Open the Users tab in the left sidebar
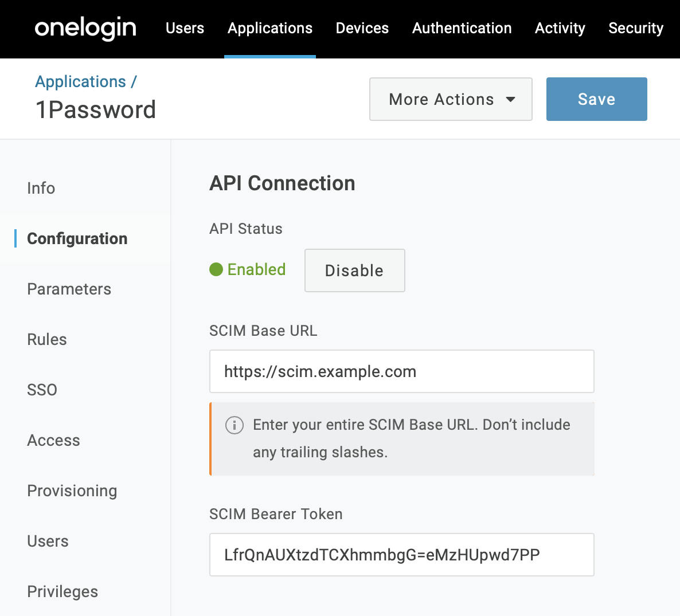 click(x=48, y=541)
